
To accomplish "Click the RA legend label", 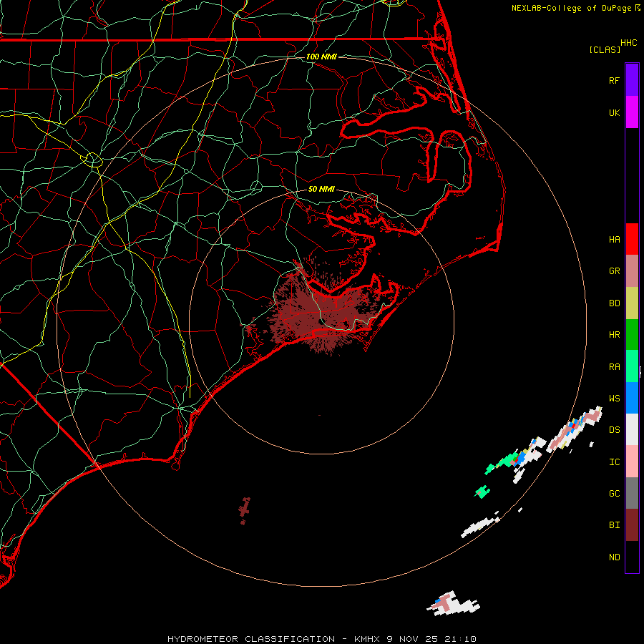I will click(614, 366).
